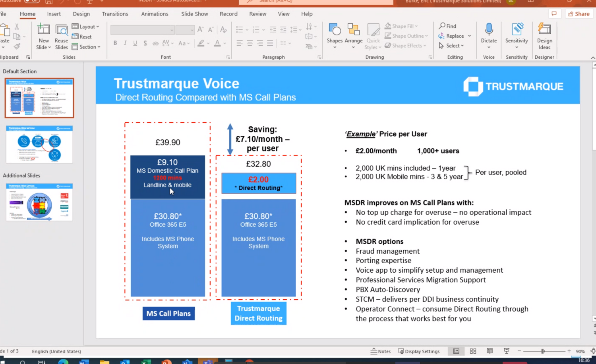Open Line Spacing options
The height and width of the screenshot is (364, 596).
(x=294, y=30)
